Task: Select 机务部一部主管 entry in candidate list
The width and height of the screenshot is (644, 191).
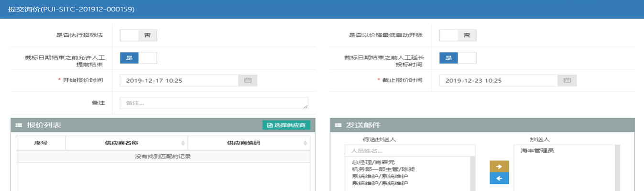Action: tap(383, 169)
